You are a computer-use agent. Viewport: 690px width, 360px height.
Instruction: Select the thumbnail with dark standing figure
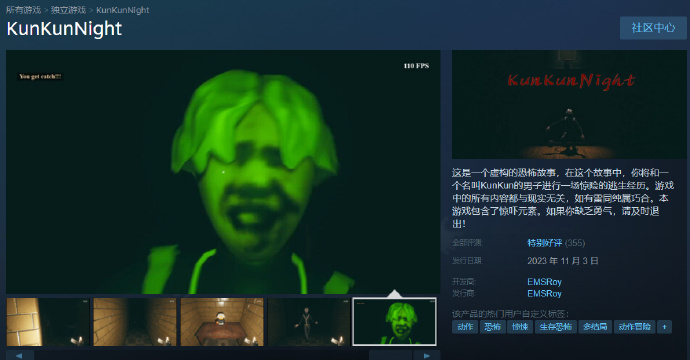click(x=308, y=322)
